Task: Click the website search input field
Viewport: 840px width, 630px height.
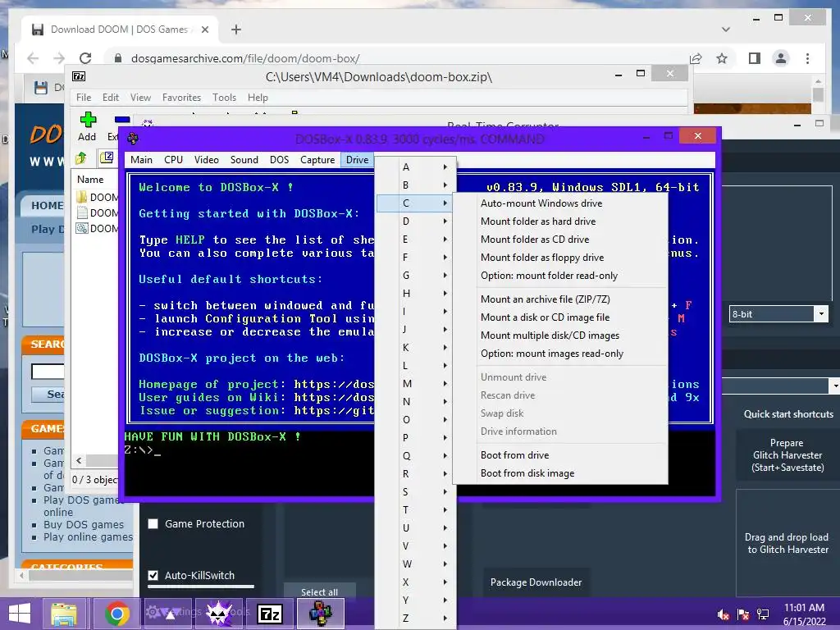Action: coord(48,372)
